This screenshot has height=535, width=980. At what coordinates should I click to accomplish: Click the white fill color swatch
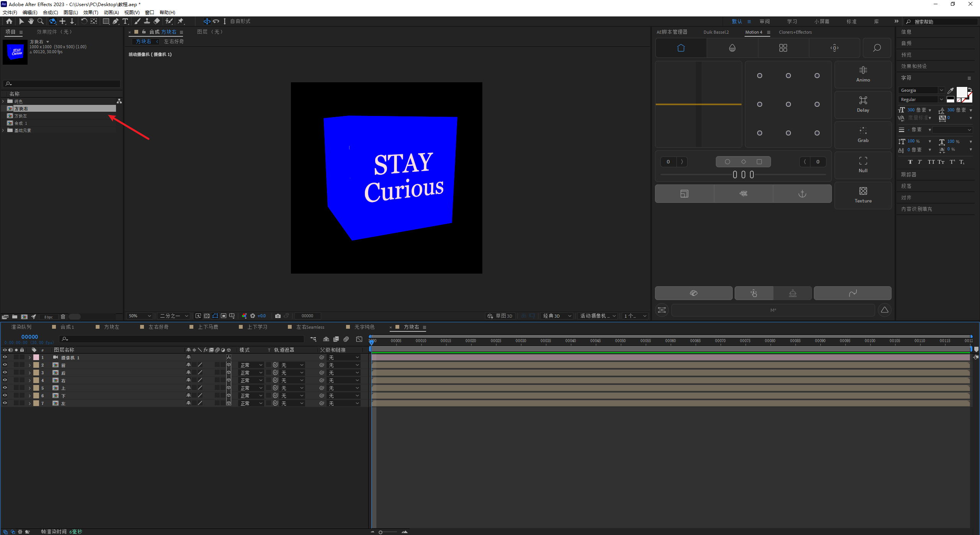pos(962,92)
